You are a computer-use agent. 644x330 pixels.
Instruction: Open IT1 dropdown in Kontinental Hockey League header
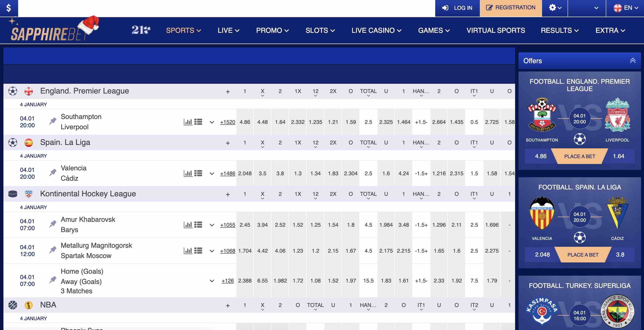click(x=474, y=195)
